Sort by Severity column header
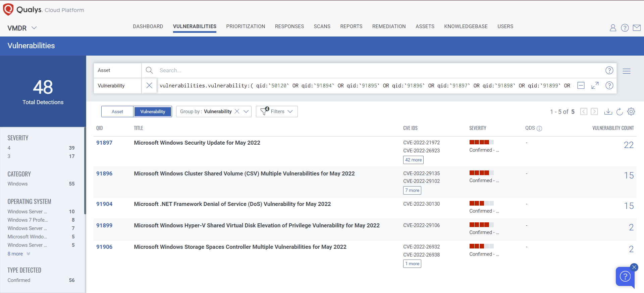The height and width of the screenshot is (293, 644). point(478,128)
